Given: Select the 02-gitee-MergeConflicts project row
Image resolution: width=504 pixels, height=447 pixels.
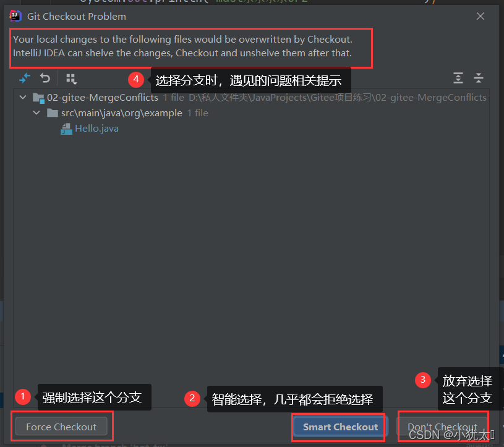Looking at the screenshot, I should coord(251,97).
